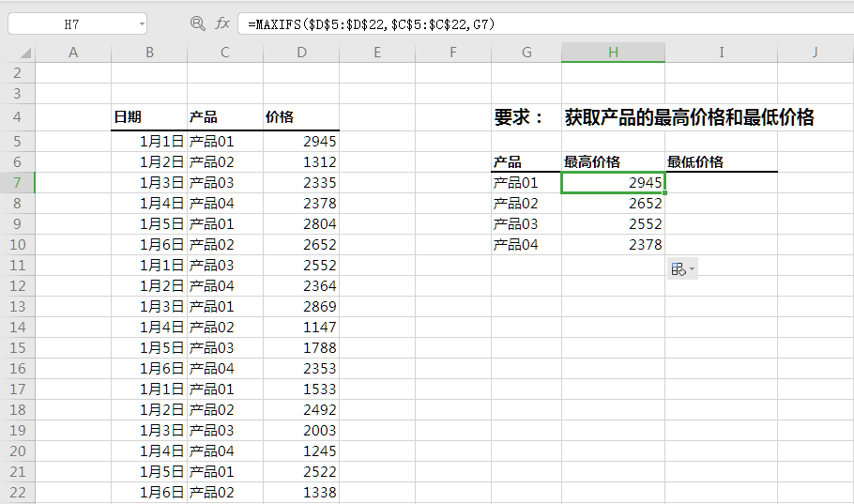The width and height of the screenshot is (854, 504).
Task: Click 产品02 in cell G8
Action: 526,204
